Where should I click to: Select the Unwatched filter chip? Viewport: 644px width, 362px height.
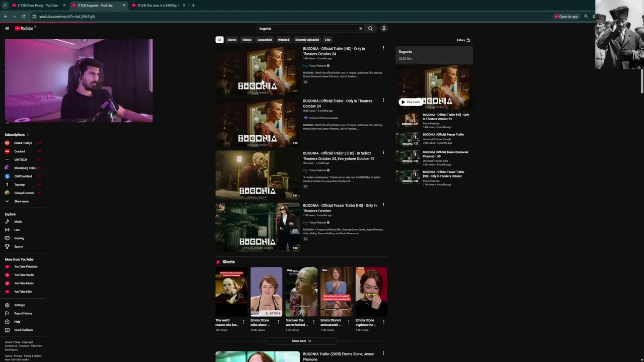click(265, 40)
